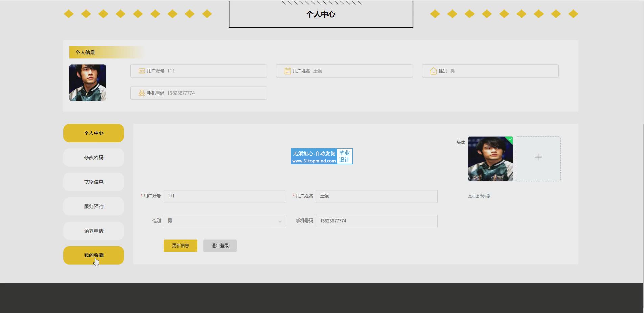Click the read-only 手机号码 13823877774 info box

199,93
